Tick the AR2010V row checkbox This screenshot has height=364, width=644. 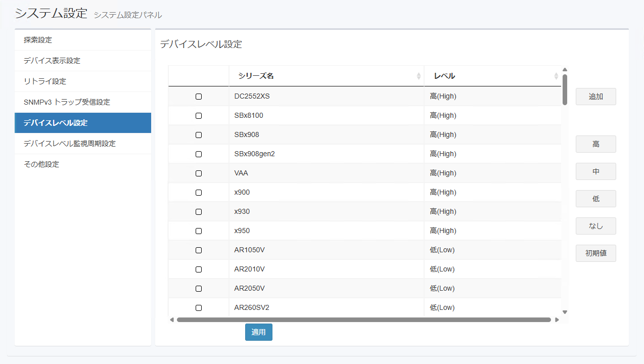(199, 269)
